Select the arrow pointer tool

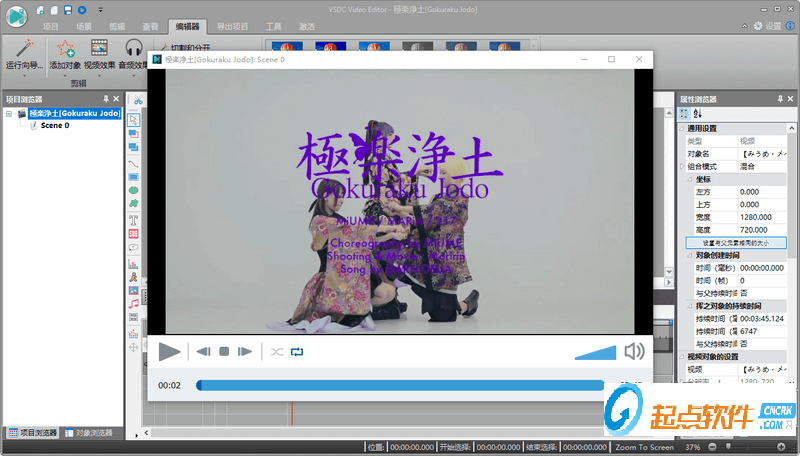click(133, 120)
